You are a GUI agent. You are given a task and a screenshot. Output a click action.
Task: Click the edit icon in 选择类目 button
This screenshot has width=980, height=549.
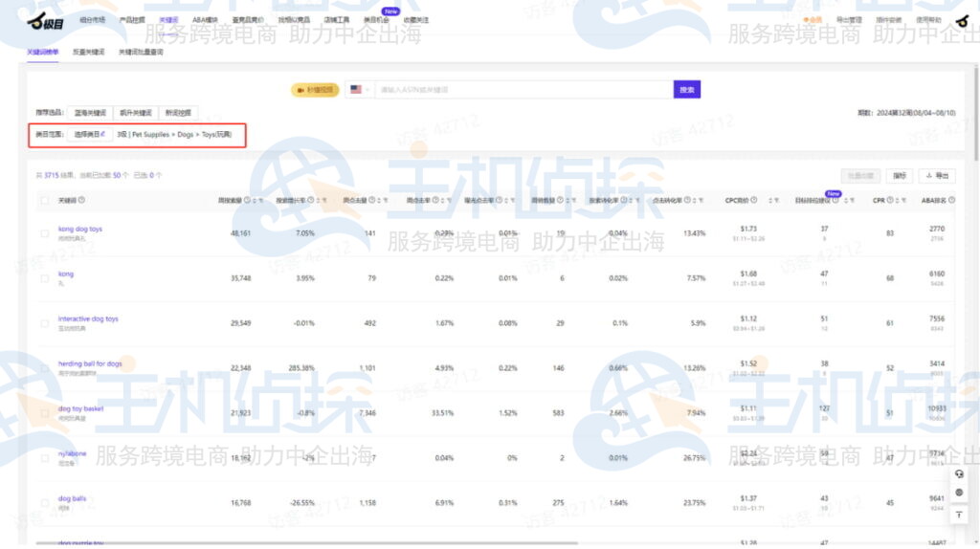[x=102, y=134]
